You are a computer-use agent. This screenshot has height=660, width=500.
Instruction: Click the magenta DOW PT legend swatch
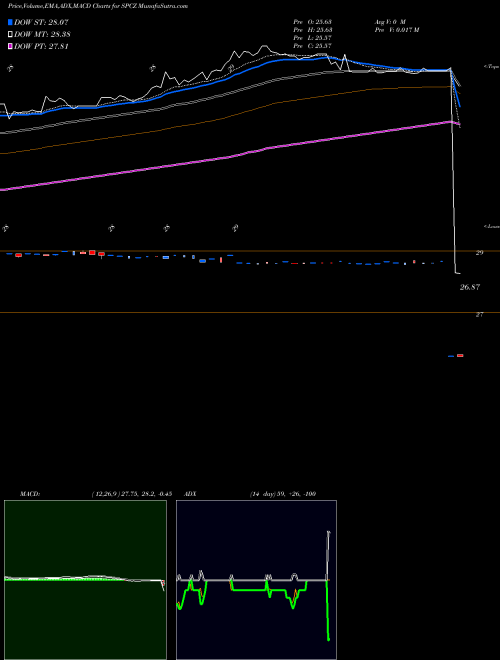pos(10,46)
